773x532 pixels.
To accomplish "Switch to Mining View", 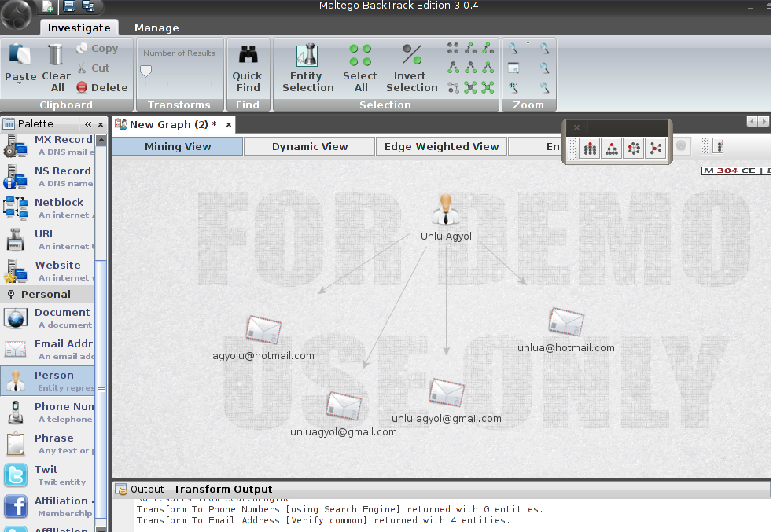I will 178,146.
